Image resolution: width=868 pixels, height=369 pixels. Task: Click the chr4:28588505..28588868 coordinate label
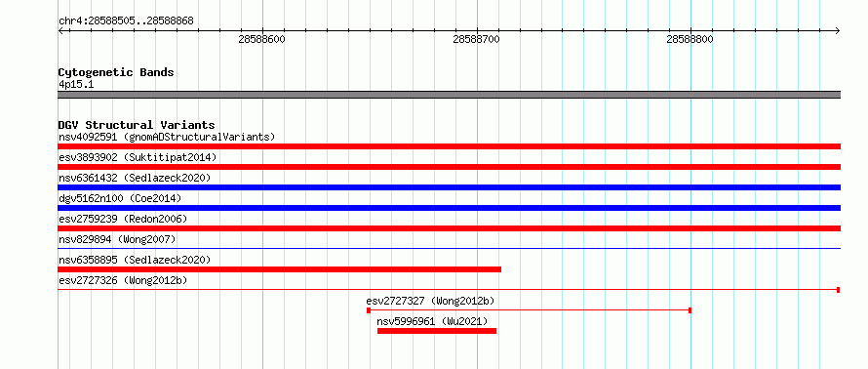click(x=126, y=21)
